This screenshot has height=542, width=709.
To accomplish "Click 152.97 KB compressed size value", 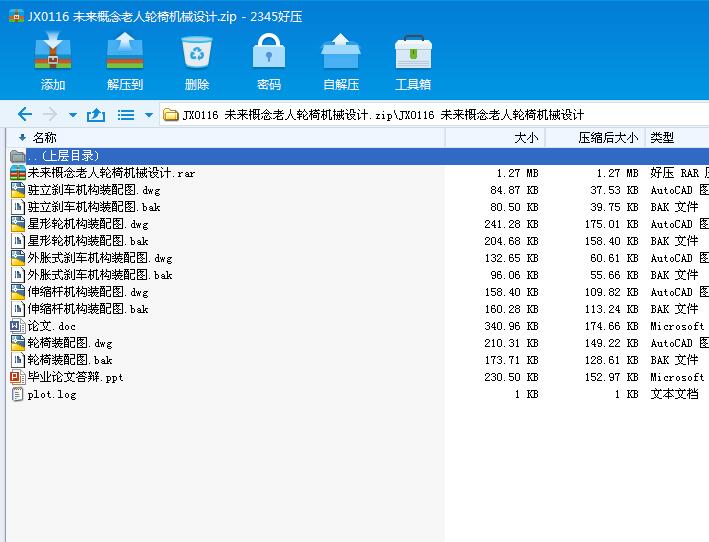I will [611, 377].
